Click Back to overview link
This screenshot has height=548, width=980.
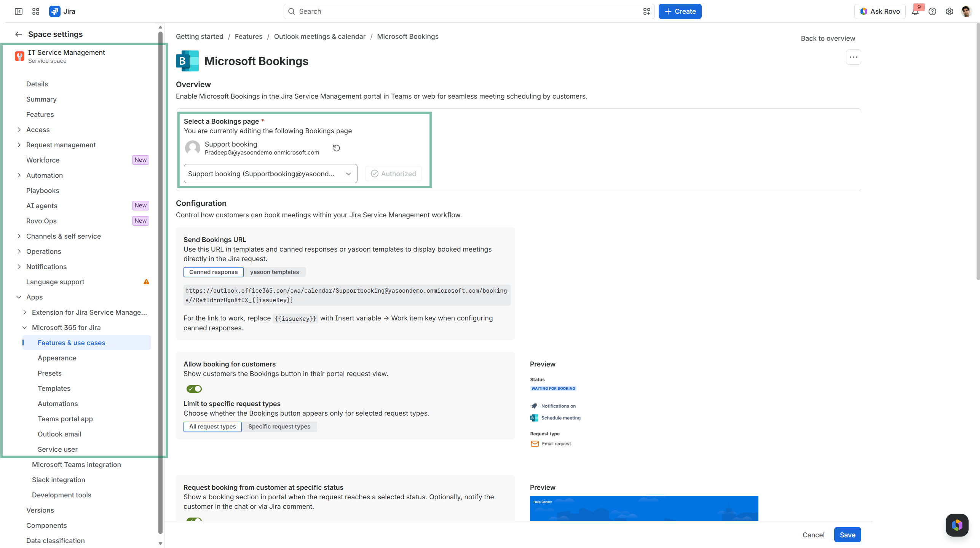[x=828, y=38]
